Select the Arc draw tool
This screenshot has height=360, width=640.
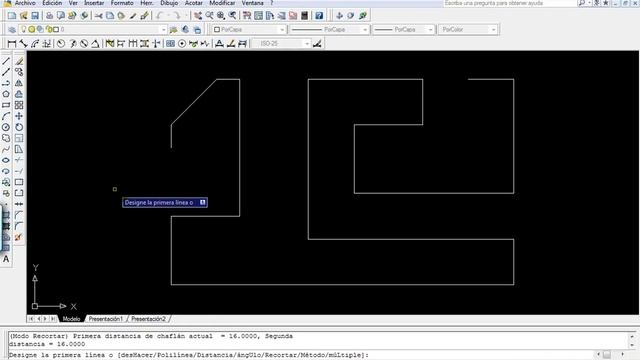click(x=6, y=116)
